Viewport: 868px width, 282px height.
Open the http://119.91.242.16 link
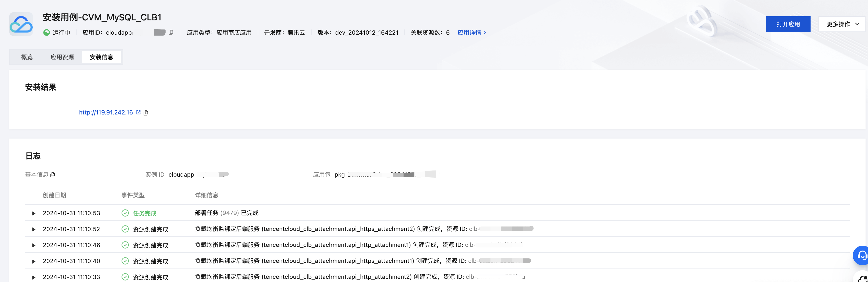coord(106,112)
